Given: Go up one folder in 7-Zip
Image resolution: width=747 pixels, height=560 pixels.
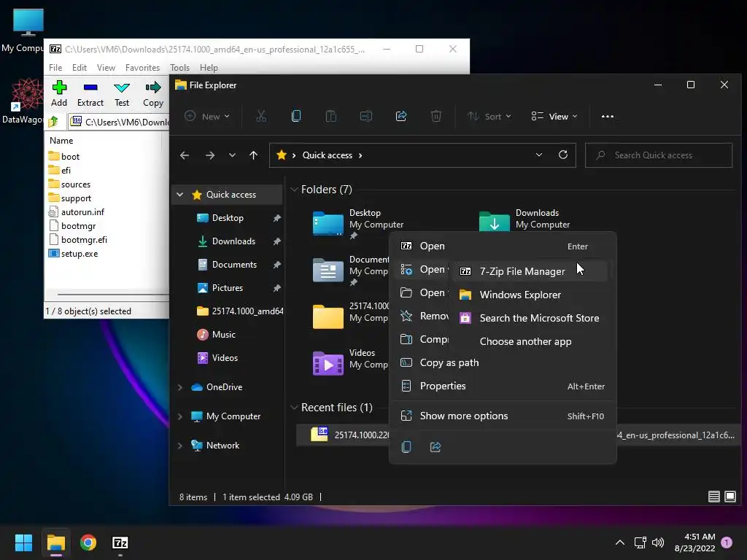Looking at the screenshot, I should coord(53,122).
